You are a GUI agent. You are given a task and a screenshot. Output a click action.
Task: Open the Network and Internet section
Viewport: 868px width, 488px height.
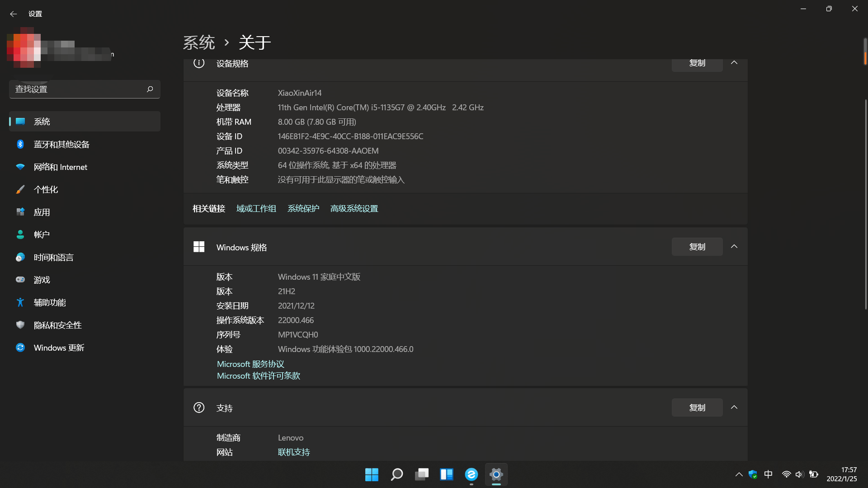click(x=60, y=167)
